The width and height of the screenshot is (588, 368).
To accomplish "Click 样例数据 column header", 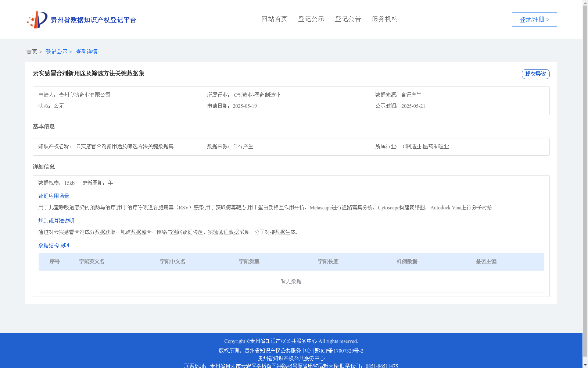I will (407, 262).
